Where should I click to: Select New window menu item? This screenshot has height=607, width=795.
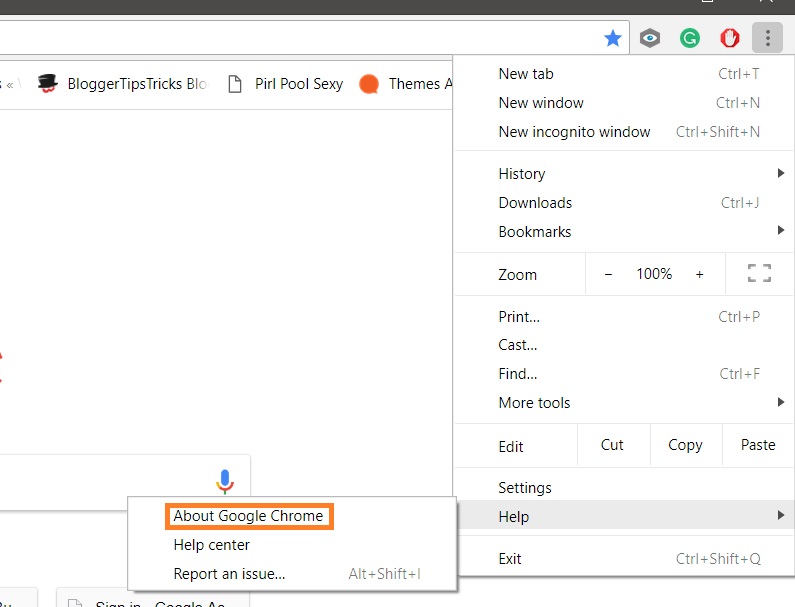point(624,103)
